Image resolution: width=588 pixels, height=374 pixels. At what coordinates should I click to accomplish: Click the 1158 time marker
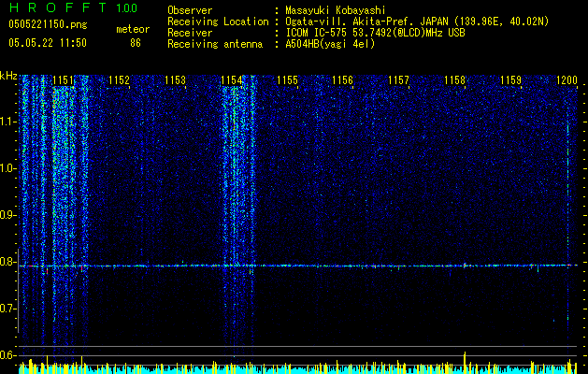(455, 80)
